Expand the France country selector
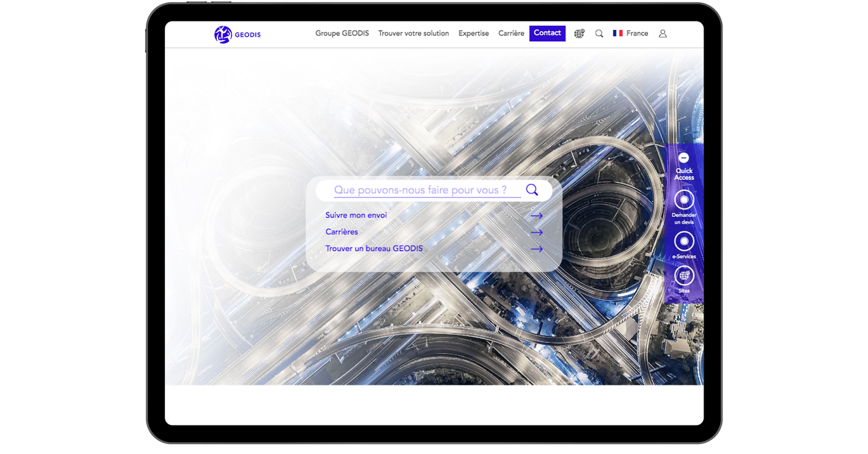868x454 pixels. click(x=630, y=34)
